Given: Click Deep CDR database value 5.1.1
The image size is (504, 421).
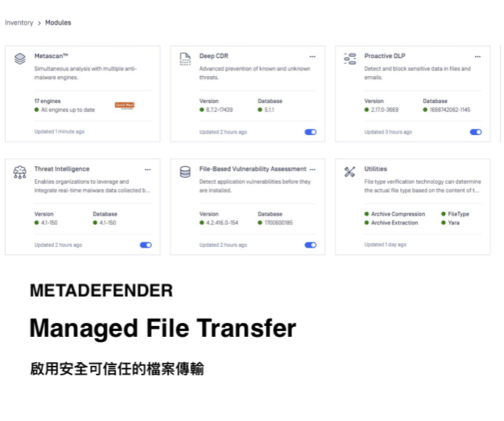Looking at the screenshot, I should [x=269, y=110].
